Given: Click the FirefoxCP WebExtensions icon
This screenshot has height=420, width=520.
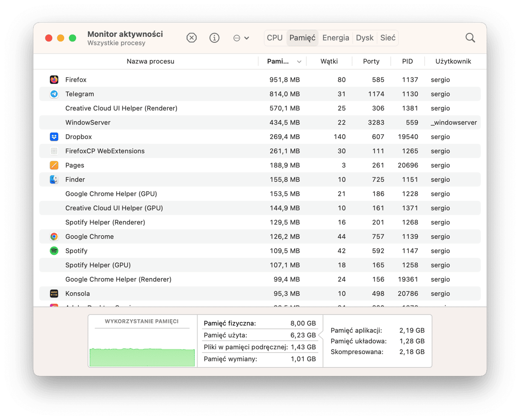Looking at the screenshot, I should click(x=54, y=151).
